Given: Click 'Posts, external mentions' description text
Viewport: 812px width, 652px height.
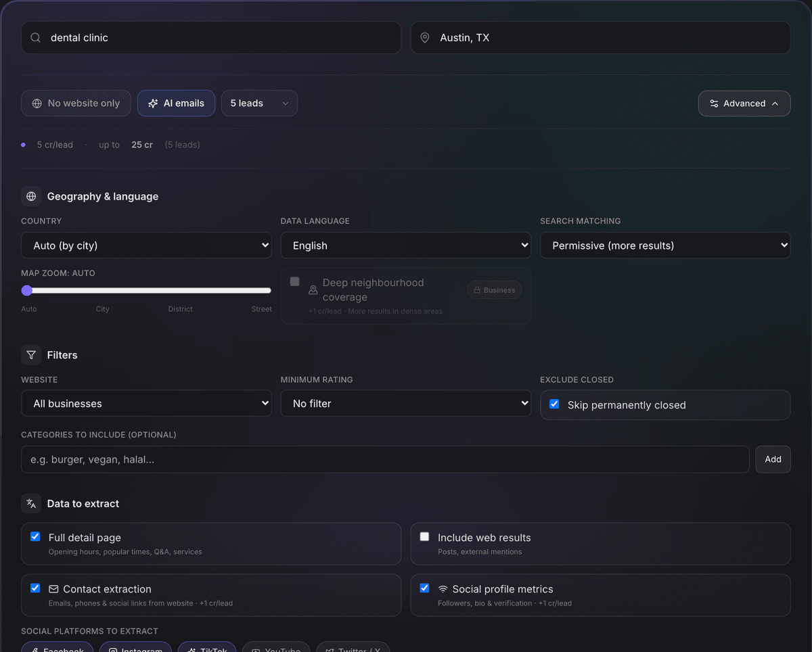Looking at the screenshot, I should coord(480,552).
